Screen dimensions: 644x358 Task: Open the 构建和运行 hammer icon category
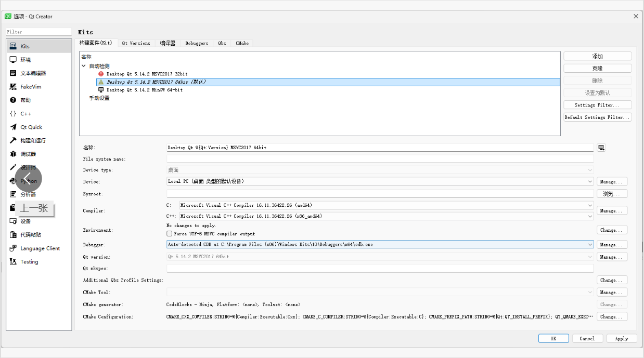click(13, 141)
